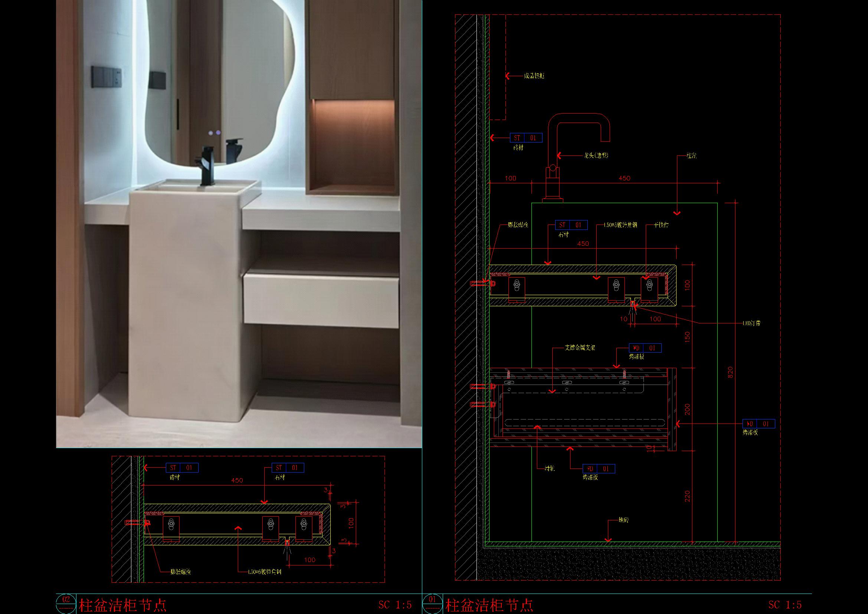The width and height of the screenshot is (868, 614).
Task: Select the 龙头(选型) faucet annotation
Action: pos(596,156)
